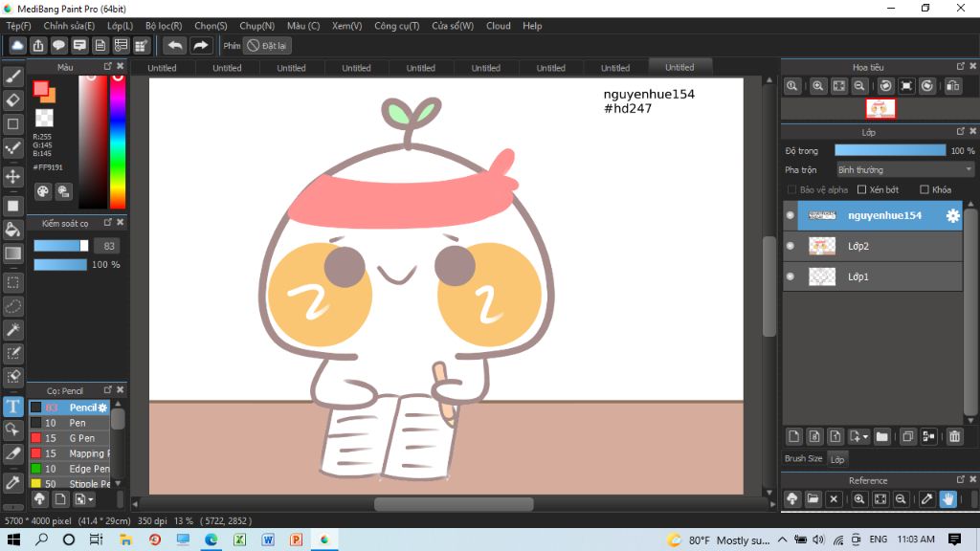
Task: Click the Windows Start button
Action: pos(13,540)
